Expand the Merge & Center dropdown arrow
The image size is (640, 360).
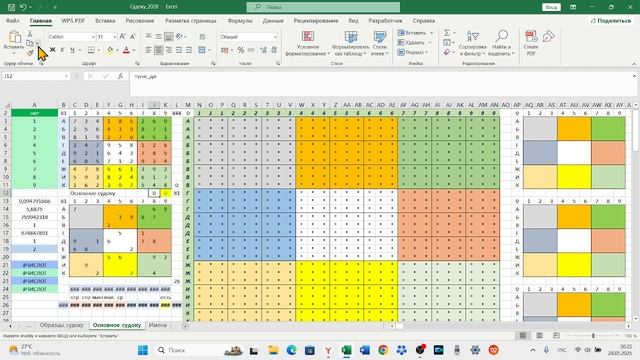pyautogui.click(x=210, y=50)
